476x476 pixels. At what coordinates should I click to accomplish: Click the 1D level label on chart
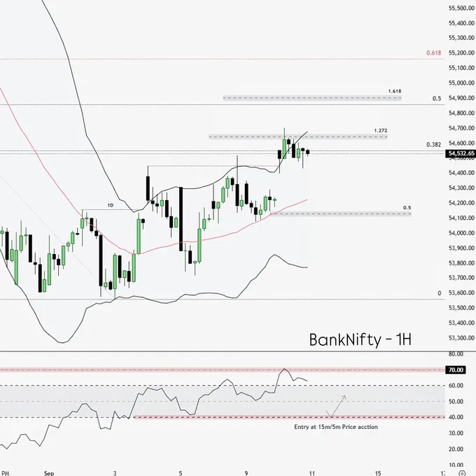pyautogui.click(x=110, y=206)
